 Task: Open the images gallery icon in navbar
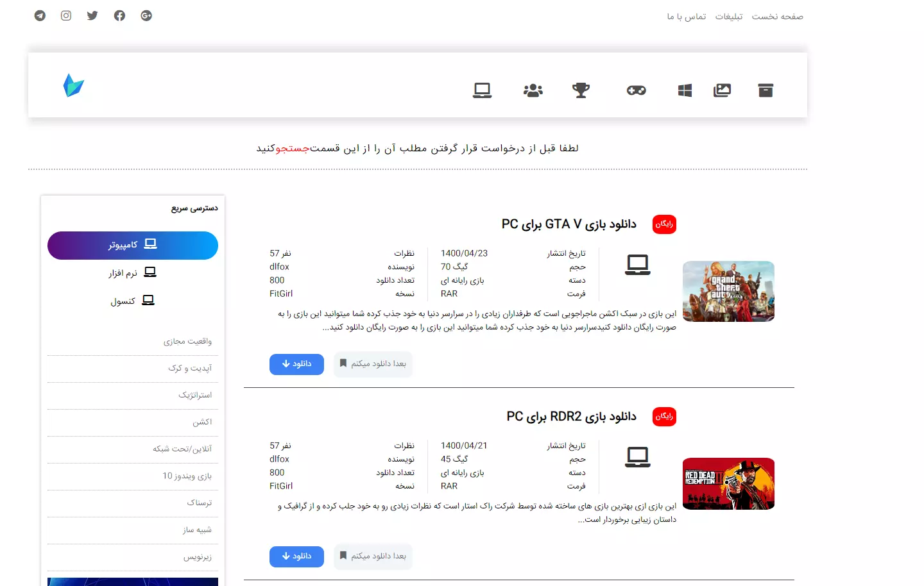[x=722, y=90]
